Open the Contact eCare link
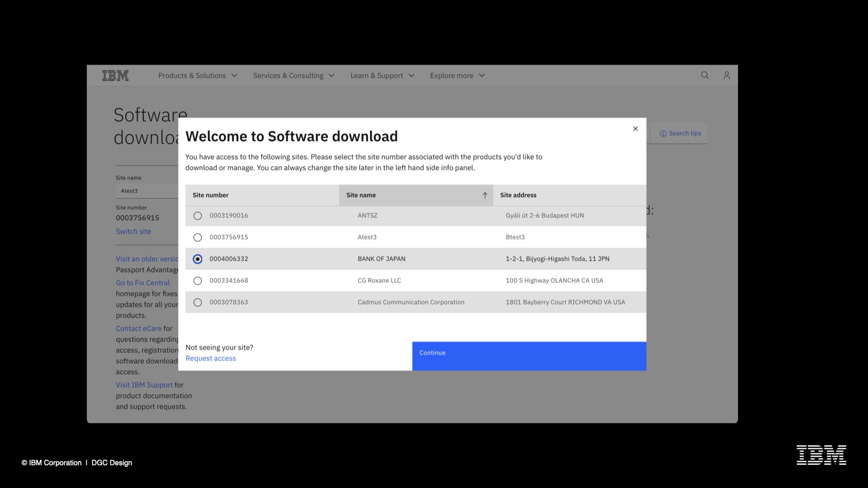The width and height of the screenshot is (868, 488). click(138, 328)
